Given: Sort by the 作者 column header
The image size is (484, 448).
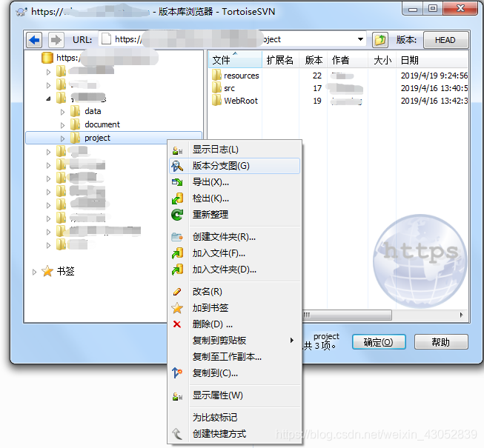Looking at the screenshot, I should pyautogui.click(x=348, y=60).
